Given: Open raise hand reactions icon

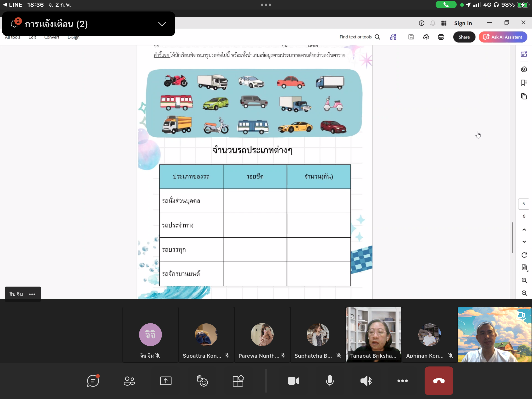Looking at the screenshot, I should coord(202,381).
